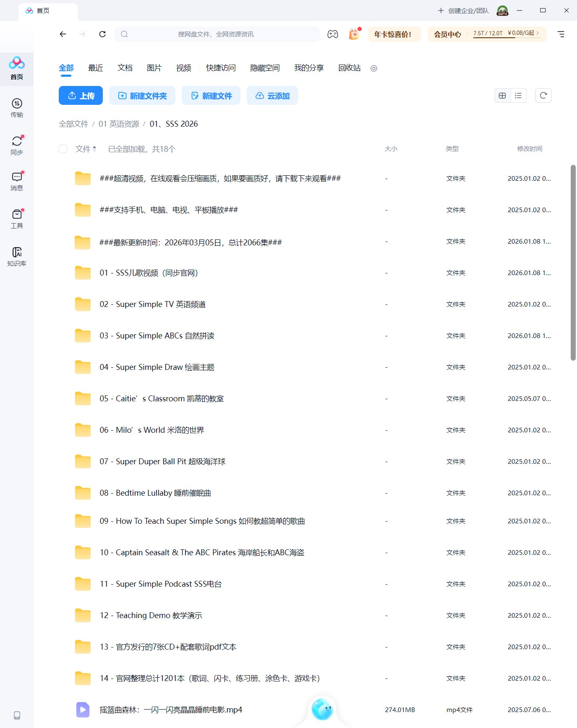Click the game controller icon

tap(333, 34)
